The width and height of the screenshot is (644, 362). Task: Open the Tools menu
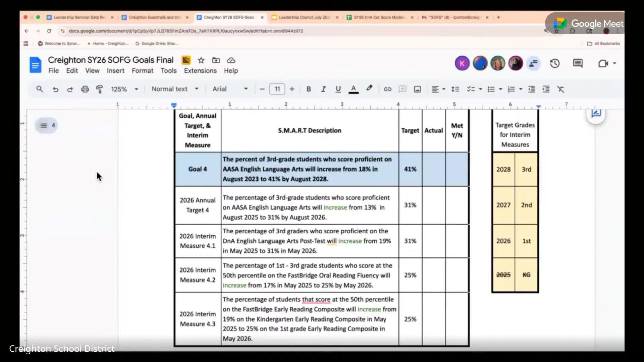point(168,71)
